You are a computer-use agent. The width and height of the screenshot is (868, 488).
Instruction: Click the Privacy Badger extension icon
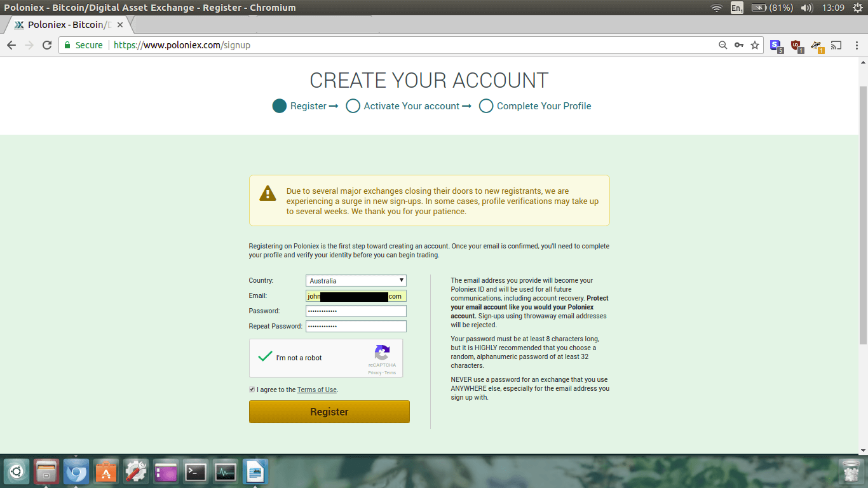[817, 45]
